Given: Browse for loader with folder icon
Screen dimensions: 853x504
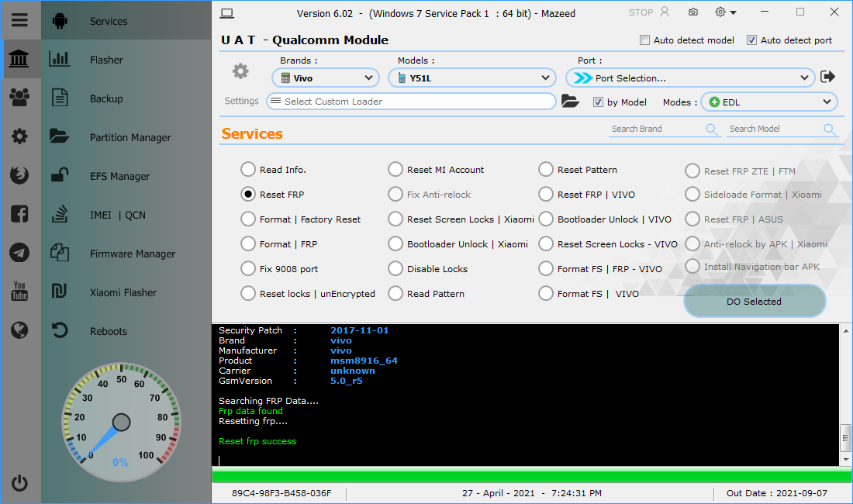Looking at the screenshot, I should tap(570, 101).
